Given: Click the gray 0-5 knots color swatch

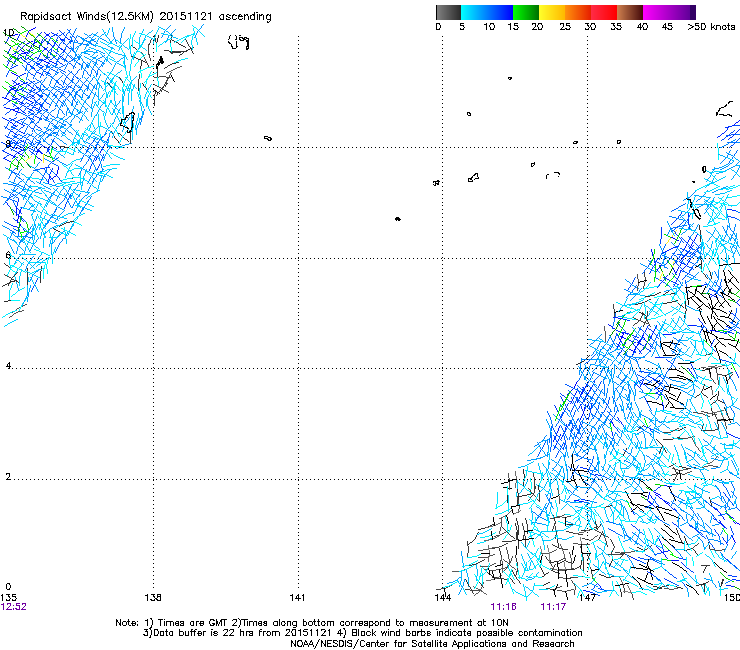Looking at the screenshot, I should pos(448,12).
